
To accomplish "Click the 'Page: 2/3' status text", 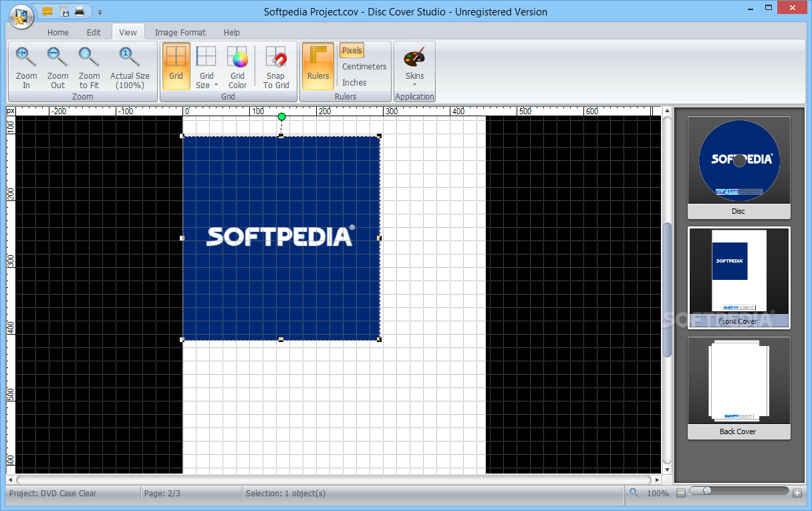I will click(162, 494).
